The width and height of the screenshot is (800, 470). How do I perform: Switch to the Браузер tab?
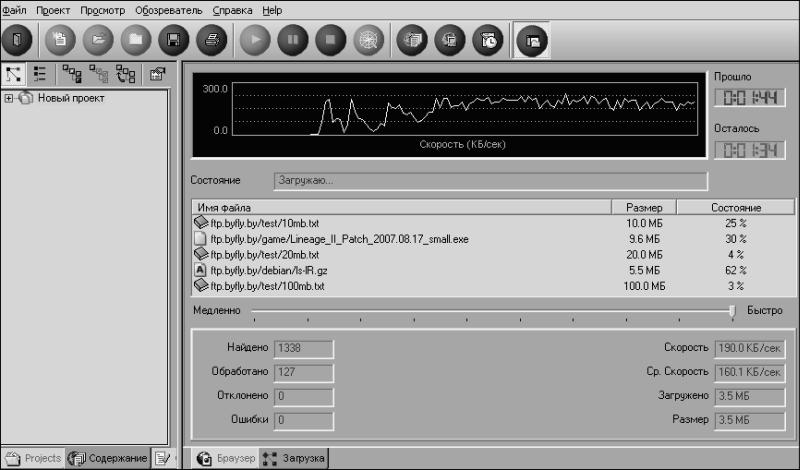pyautogui.click(x=225, y=459)
